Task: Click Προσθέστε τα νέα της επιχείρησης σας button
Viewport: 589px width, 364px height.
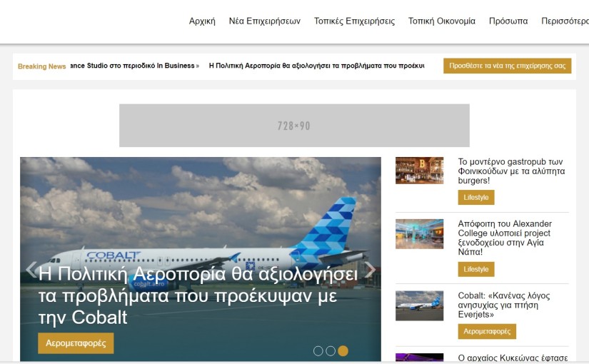Action: pos(507,66)
